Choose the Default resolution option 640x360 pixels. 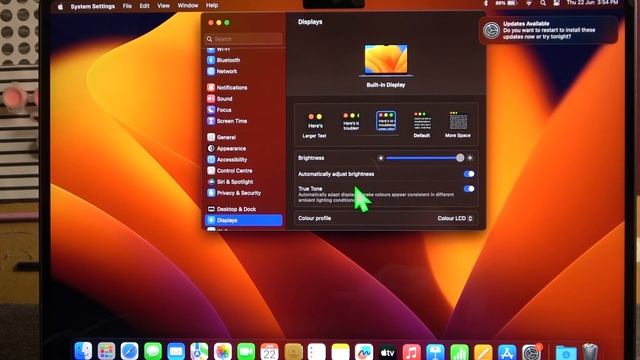422,124
